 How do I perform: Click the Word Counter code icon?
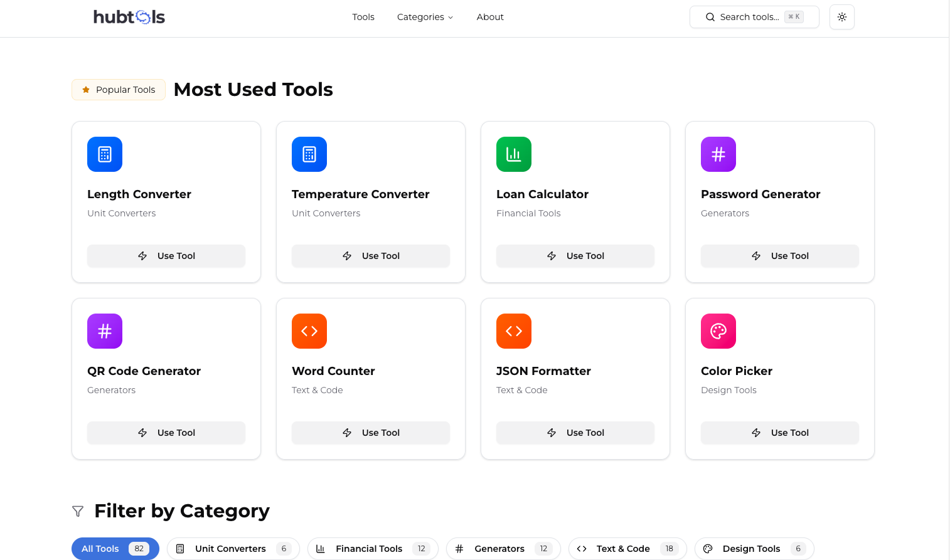coord(309,331)
